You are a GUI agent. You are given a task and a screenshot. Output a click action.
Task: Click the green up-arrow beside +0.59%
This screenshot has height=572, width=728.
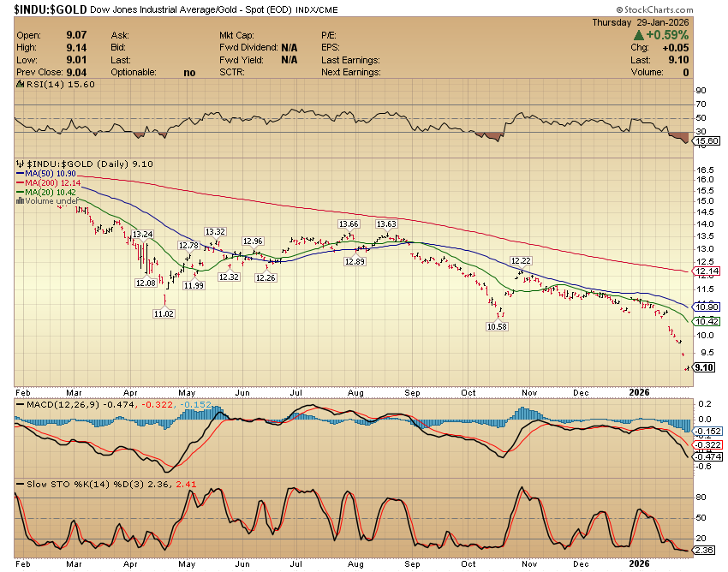tap(639, 36)
